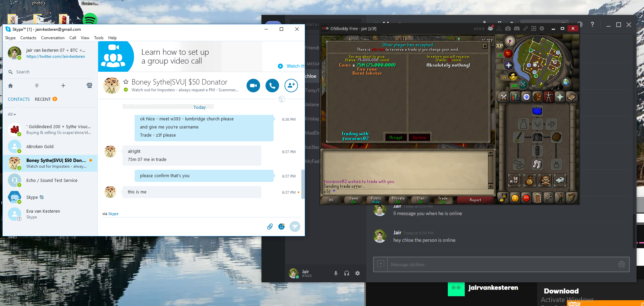Select the ABroken Gold contact
Image resolution: width=644 pixels, height=306 pixels.
coord(50,147)
